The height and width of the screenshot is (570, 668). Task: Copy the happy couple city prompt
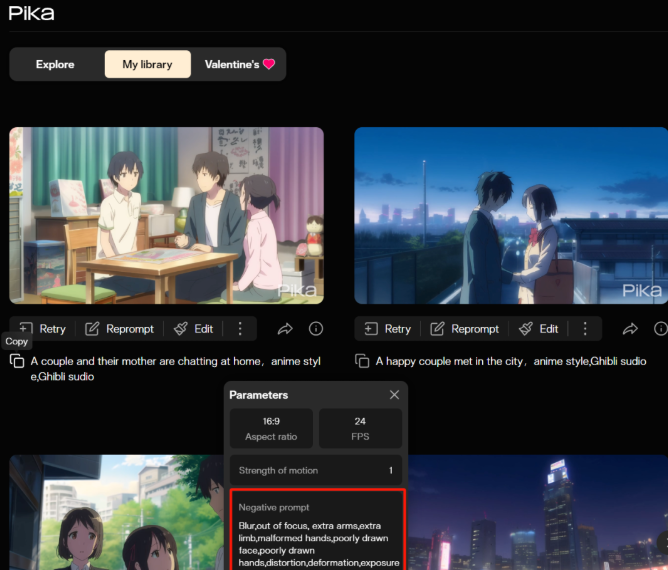tap(362, 361)
